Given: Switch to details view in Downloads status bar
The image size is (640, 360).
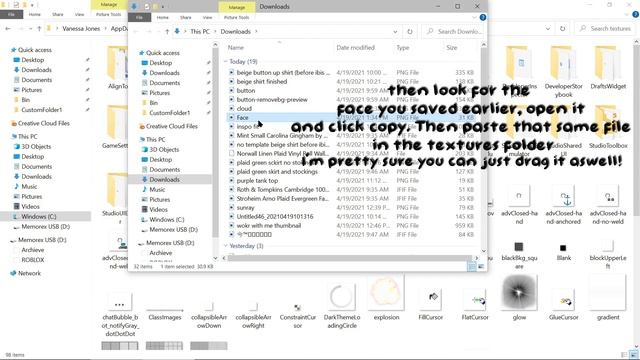Looking at the screenshot, I should [x=472, y=267].
